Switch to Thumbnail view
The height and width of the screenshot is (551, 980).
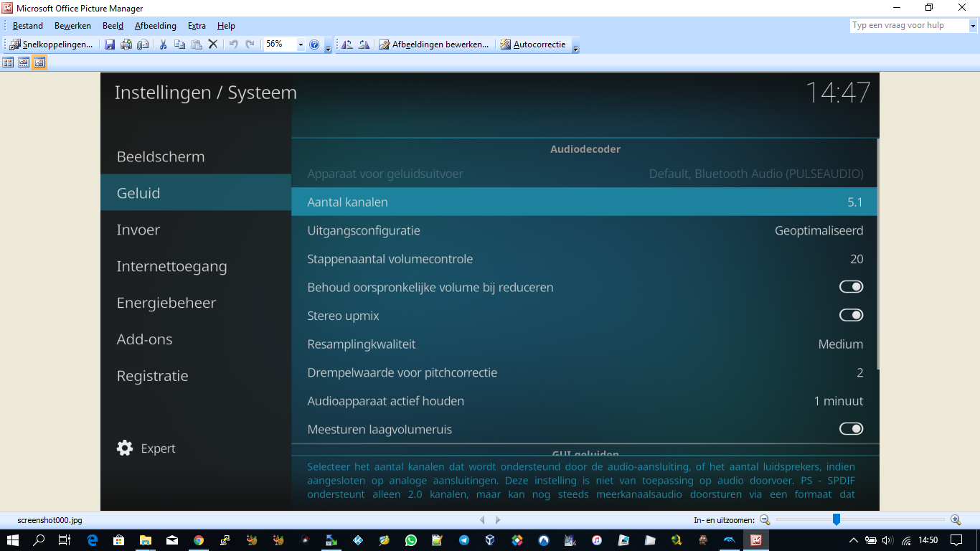[x=8, y=62]
